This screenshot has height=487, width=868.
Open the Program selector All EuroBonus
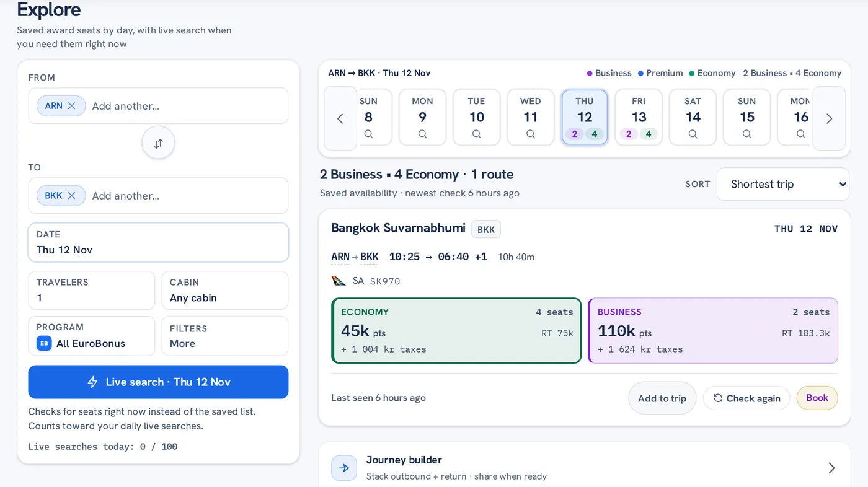click(x=92, y=336)
